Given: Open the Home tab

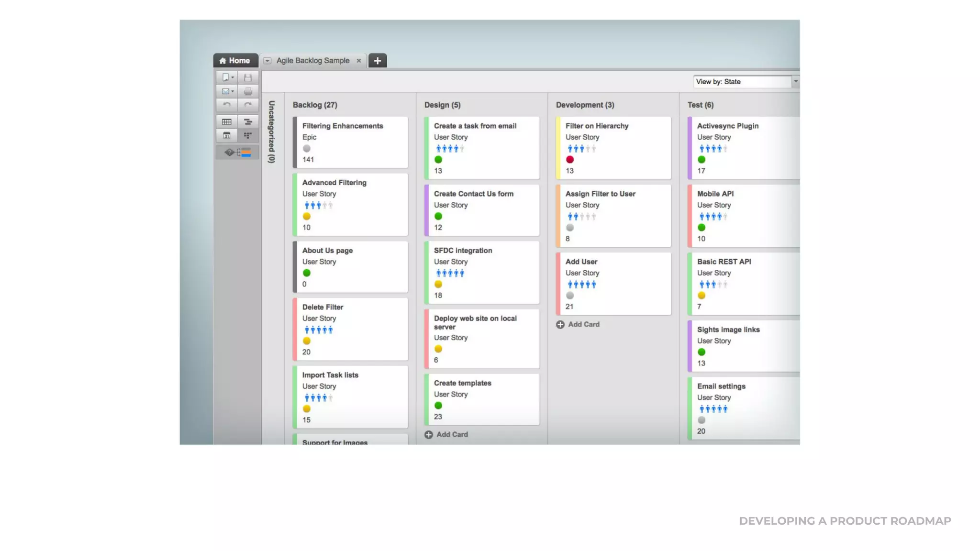Looking at the screenshot, I should click(x=235, y=61).
